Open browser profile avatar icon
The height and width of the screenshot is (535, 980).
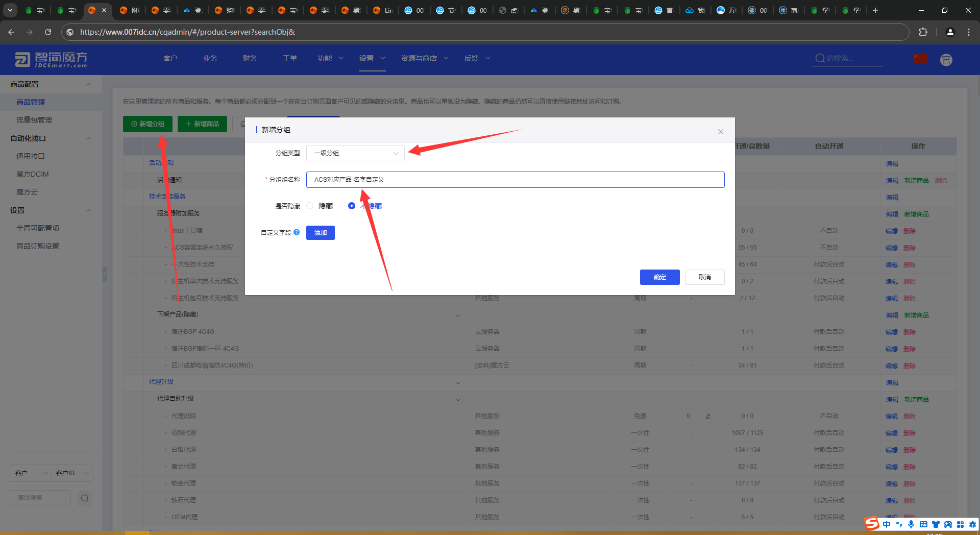pyautogui.click(x=950, y=32)
